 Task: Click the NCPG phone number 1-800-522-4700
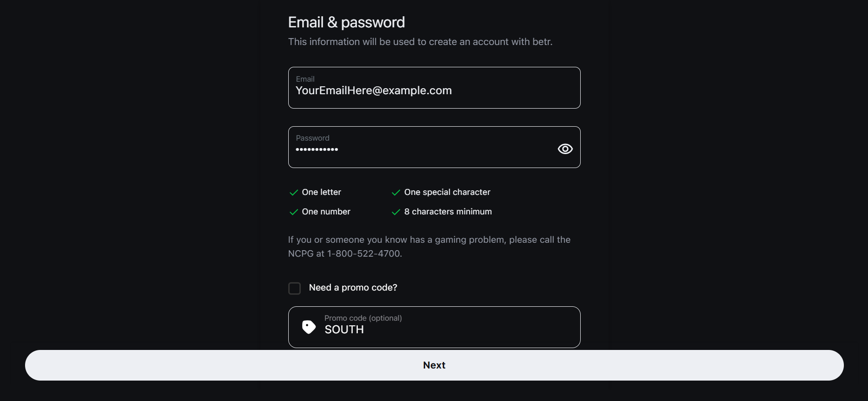coord(364,254)
